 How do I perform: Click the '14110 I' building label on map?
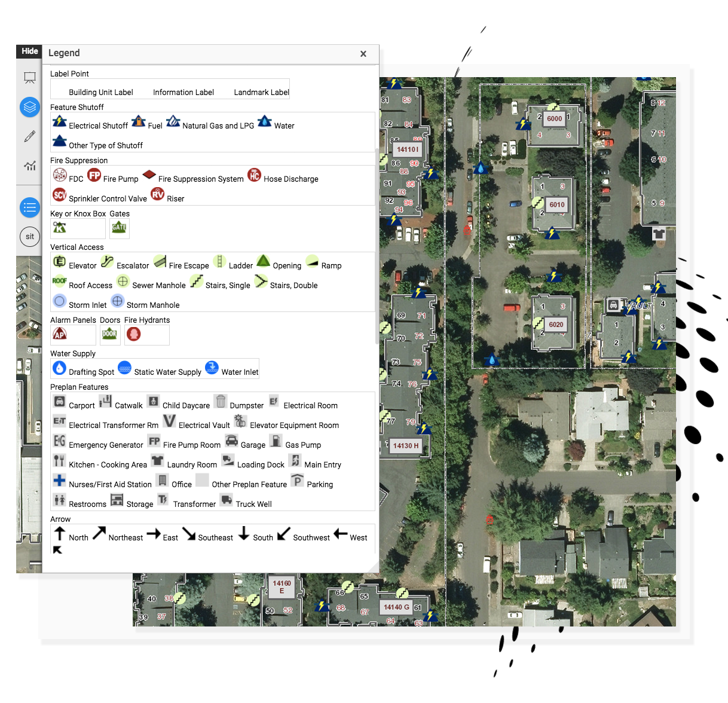[408, 149]
